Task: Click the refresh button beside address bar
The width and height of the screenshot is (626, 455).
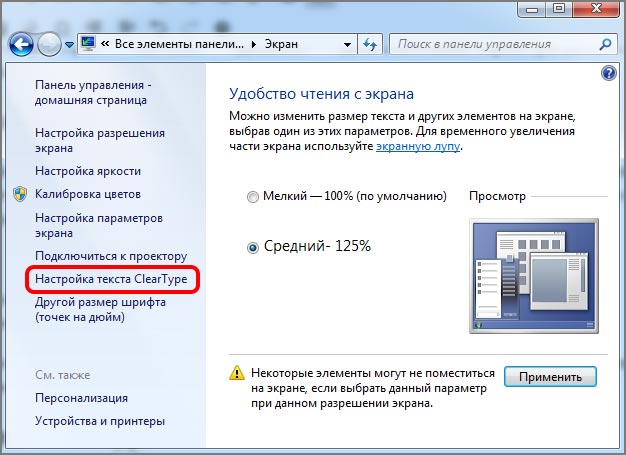Action: point(369,45)
